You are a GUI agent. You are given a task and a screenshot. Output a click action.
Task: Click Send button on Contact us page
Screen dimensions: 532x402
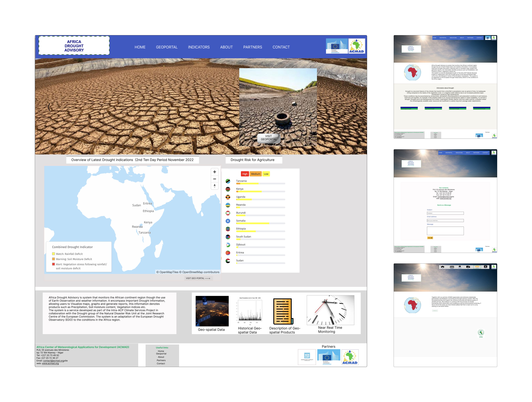click(x=430, y=238)
